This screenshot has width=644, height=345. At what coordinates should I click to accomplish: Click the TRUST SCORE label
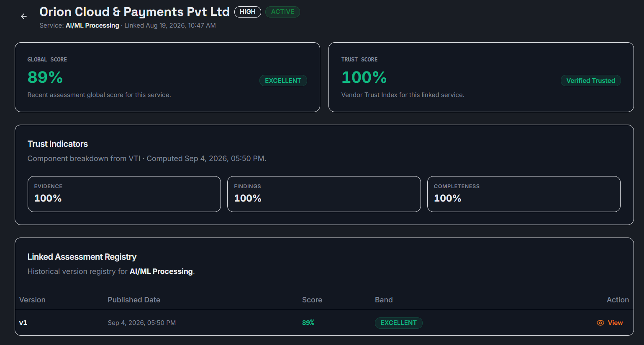[x=359, y=59]
